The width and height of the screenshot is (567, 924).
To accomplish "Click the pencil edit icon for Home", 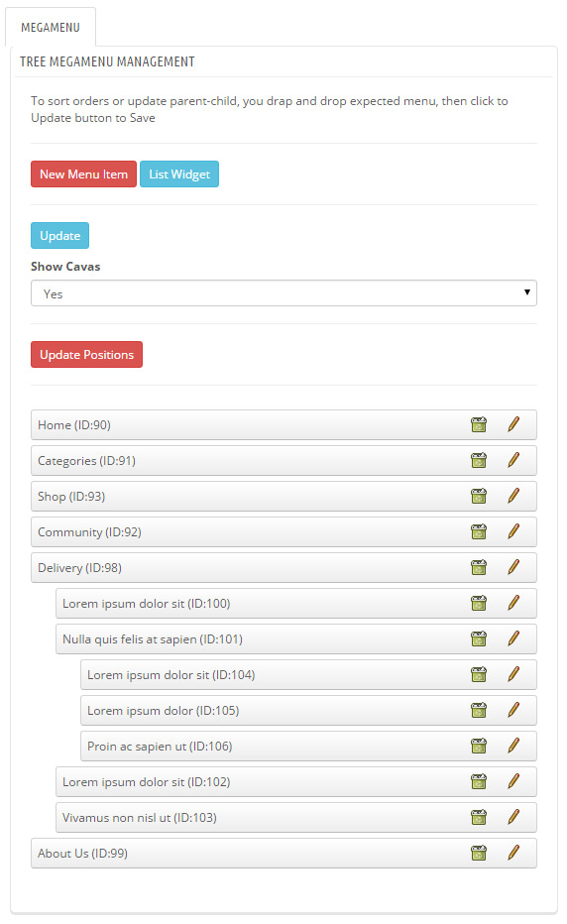I will pos(513,424).
